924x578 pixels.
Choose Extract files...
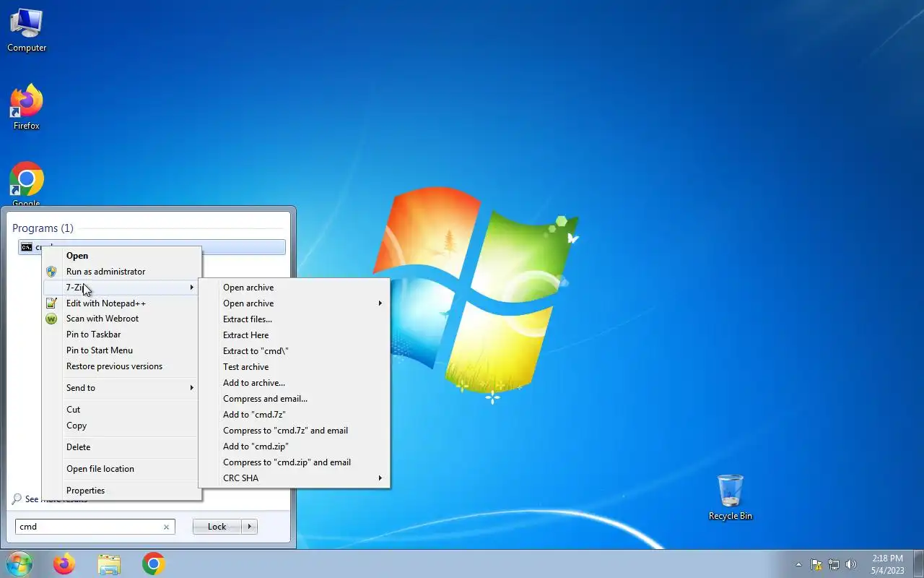(294, 319)
